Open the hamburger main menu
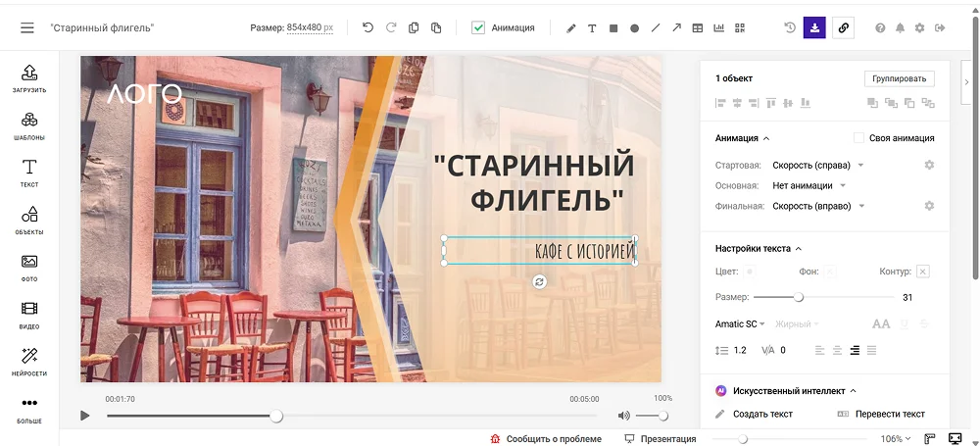This screenshot has height=446, width=980. pos(26,27)
